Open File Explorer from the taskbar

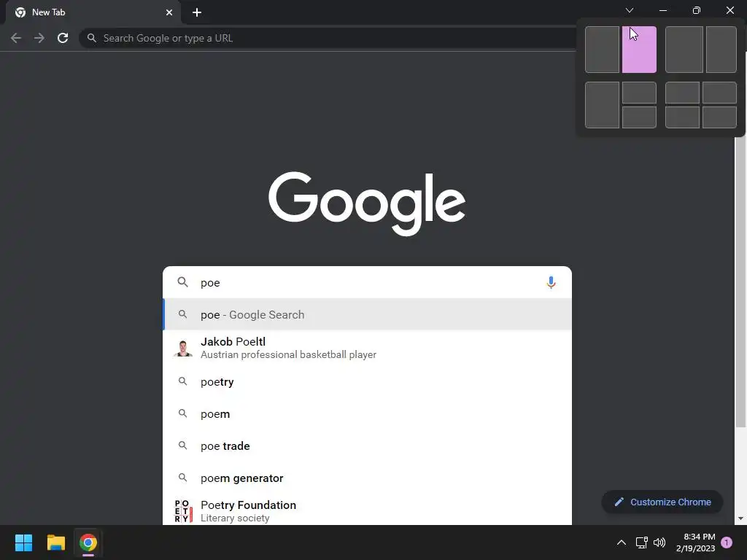55,542
